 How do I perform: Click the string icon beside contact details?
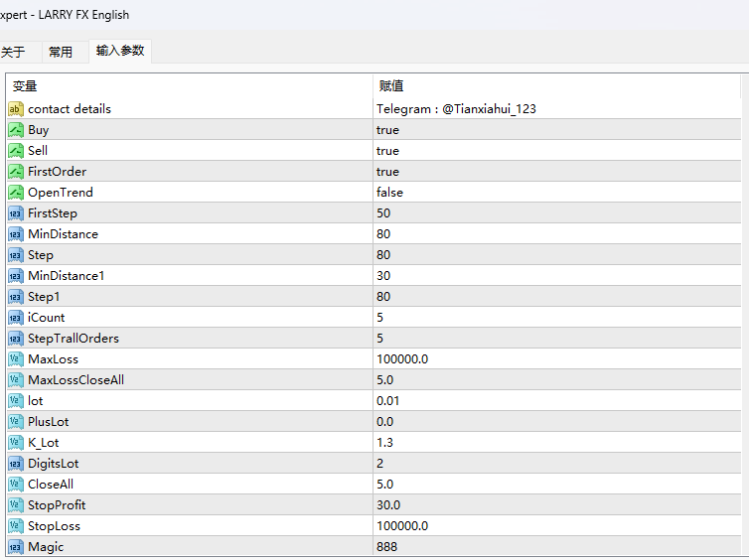tap(16, 109)
